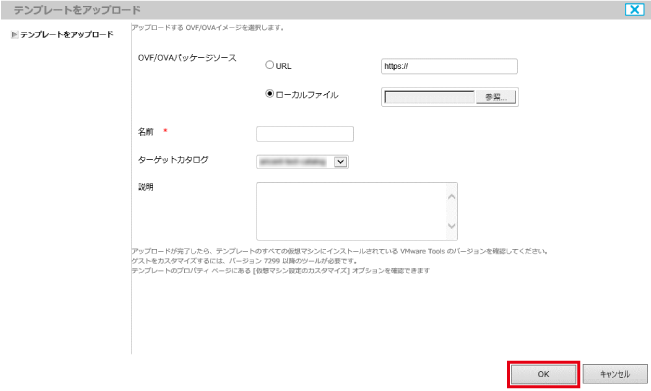Select the ローカルファイル radio button
Viewport: 651px width, 391px height.
270,94
